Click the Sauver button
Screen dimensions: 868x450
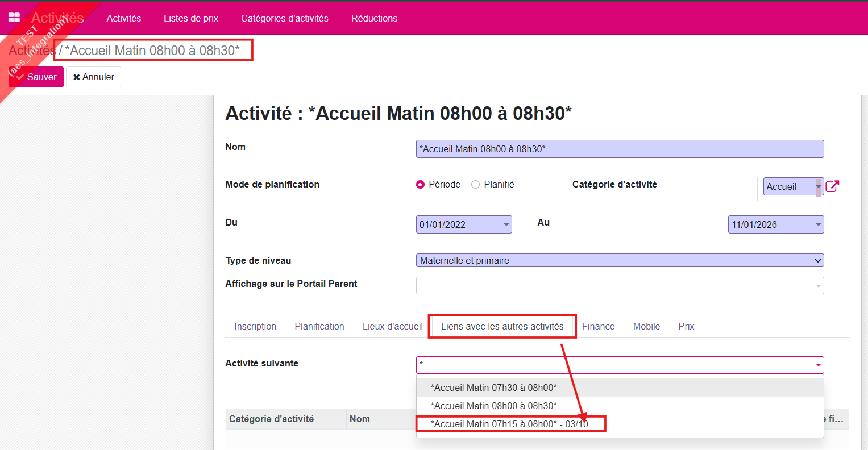pos(36,77)
